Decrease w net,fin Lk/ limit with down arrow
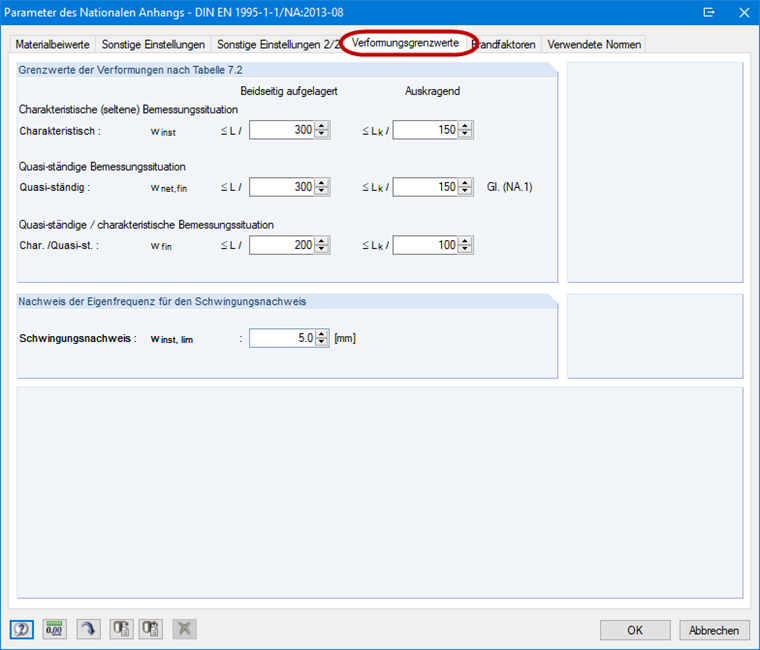760x650 pixels. (x=465, y=191)
